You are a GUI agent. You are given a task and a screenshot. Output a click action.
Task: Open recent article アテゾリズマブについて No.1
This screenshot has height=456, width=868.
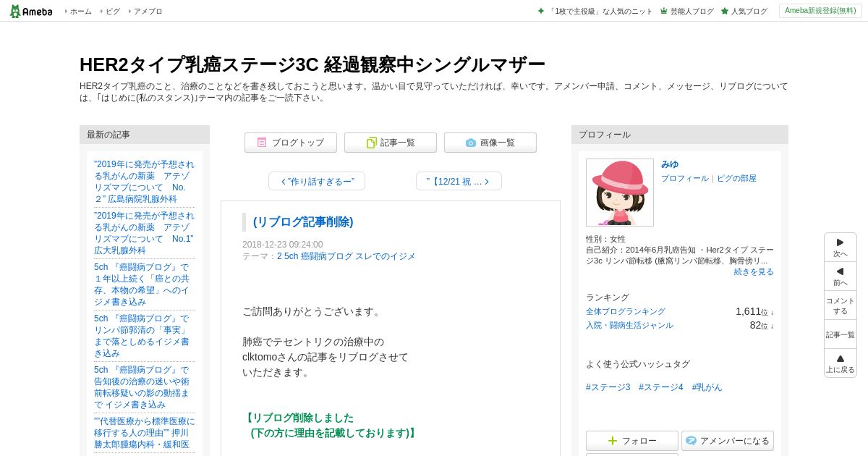[x=145, y=233]
